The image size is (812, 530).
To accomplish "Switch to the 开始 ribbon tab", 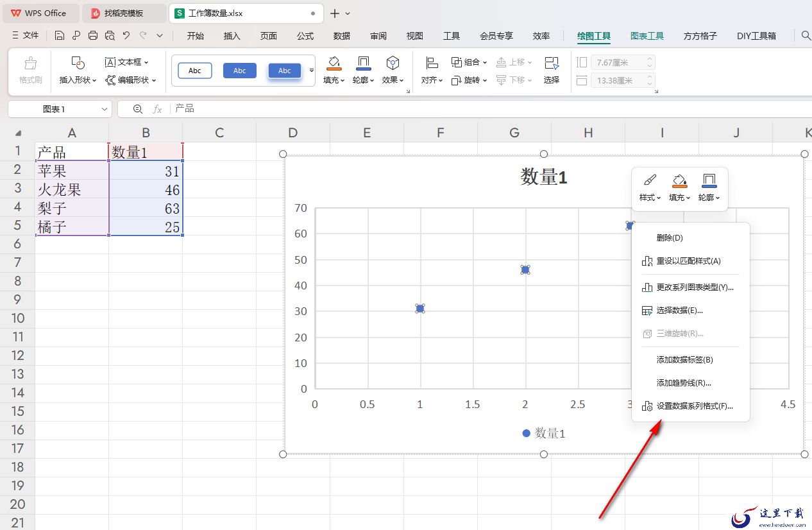I will [196, 36].
